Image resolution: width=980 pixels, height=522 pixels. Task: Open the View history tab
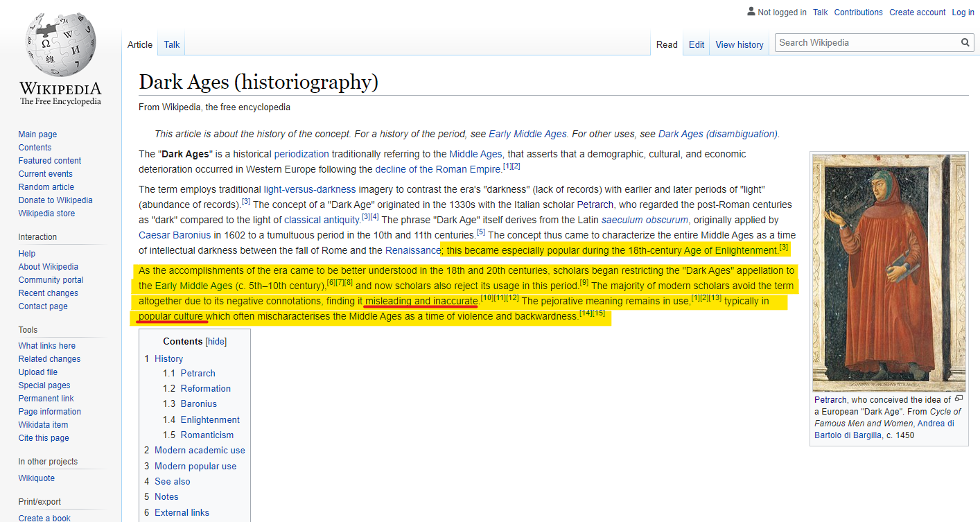pyautogui.click(x=740, y=44)
